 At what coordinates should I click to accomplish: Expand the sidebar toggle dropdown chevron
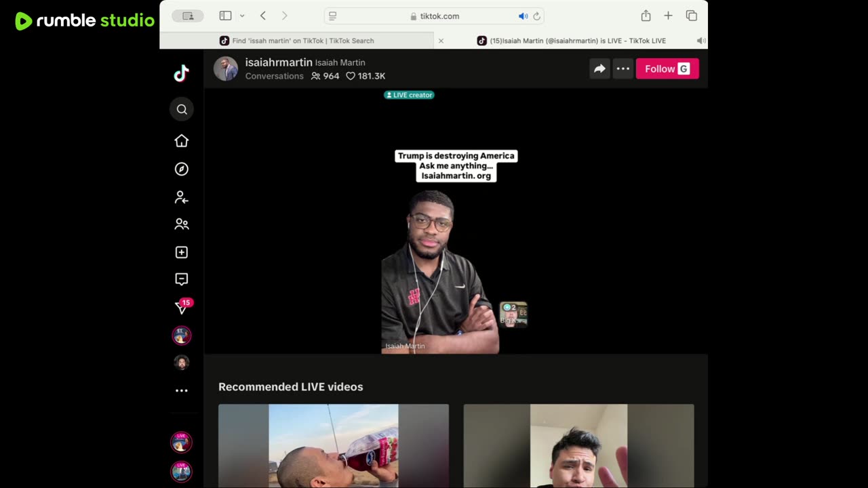(241, 16)
